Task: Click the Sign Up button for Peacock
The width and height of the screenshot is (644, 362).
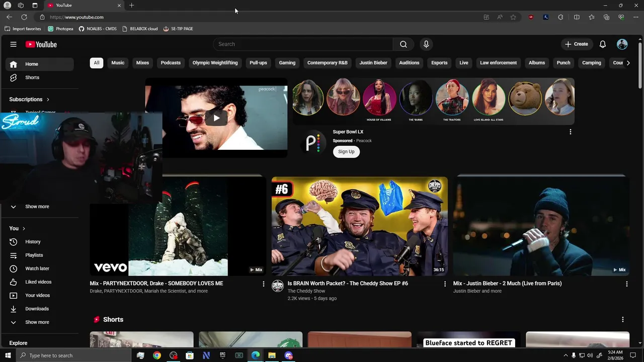Action: coord(346,151)
